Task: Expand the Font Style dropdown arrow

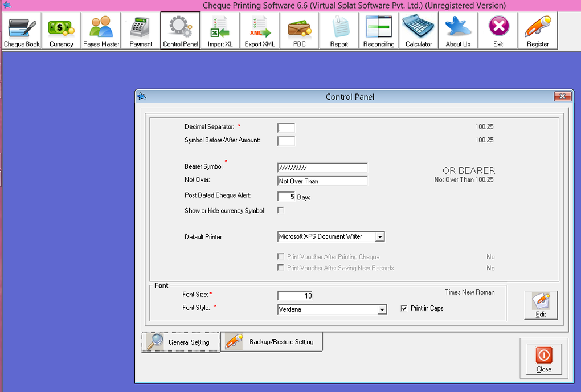Action: (382, 309)
